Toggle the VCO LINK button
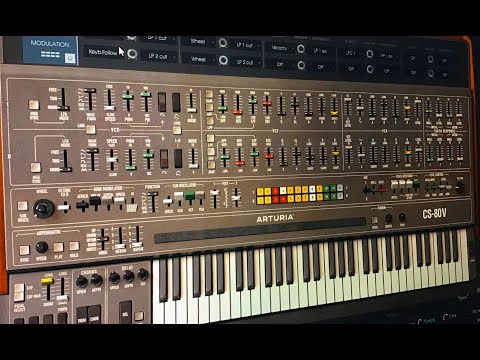Screen dimensions: 480x360 (x=91, y=130)
